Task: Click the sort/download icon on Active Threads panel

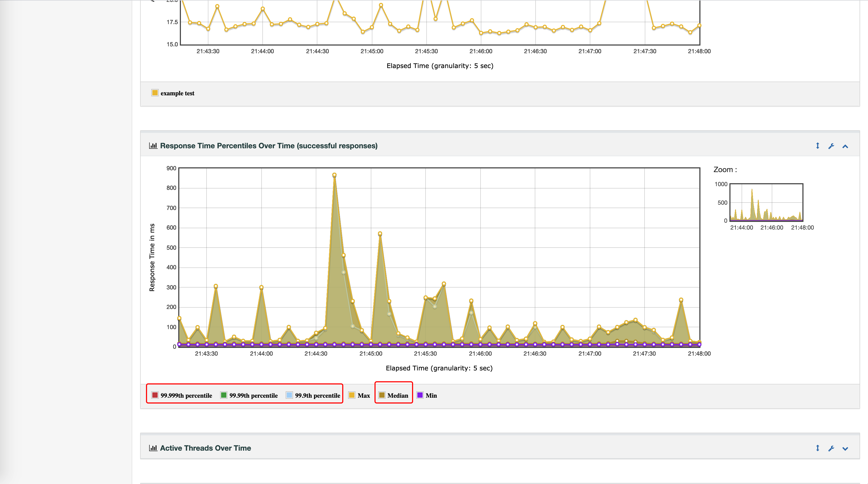Action: coord(817,448)
